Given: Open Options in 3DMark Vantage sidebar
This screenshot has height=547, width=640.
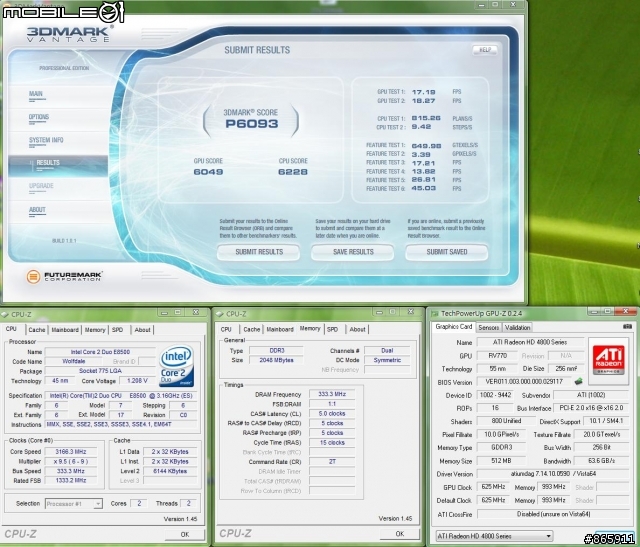Looking at the screenshot, I should click(39, 118).
